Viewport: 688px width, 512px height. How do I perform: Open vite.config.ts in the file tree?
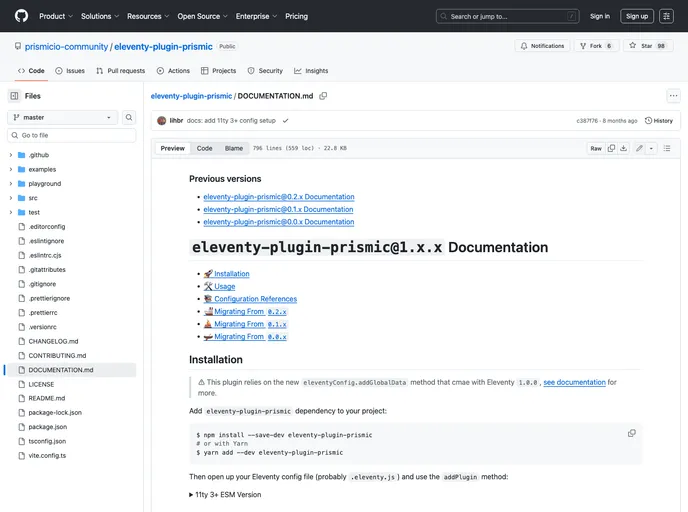(x=47, y=455)
